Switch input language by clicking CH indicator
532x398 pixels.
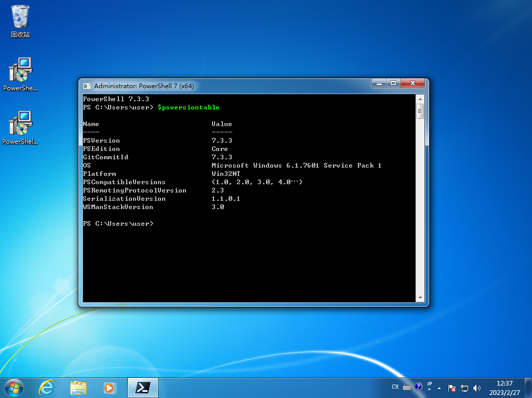[x=395, y=388]
